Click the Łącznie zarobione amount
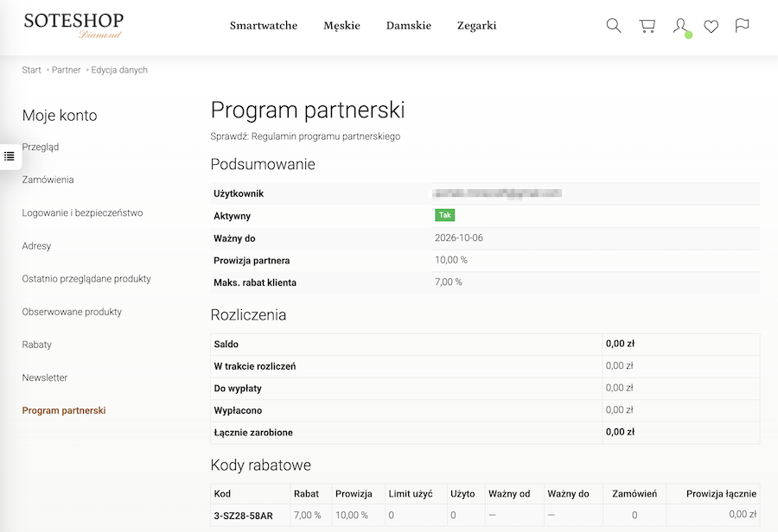The height and width of the screenshot is (532, 778). click(x=620, y=432)
